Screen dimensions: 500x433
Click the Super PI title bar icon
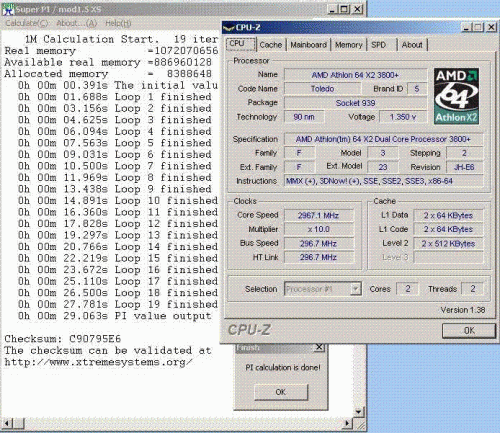tap(8, 9)
